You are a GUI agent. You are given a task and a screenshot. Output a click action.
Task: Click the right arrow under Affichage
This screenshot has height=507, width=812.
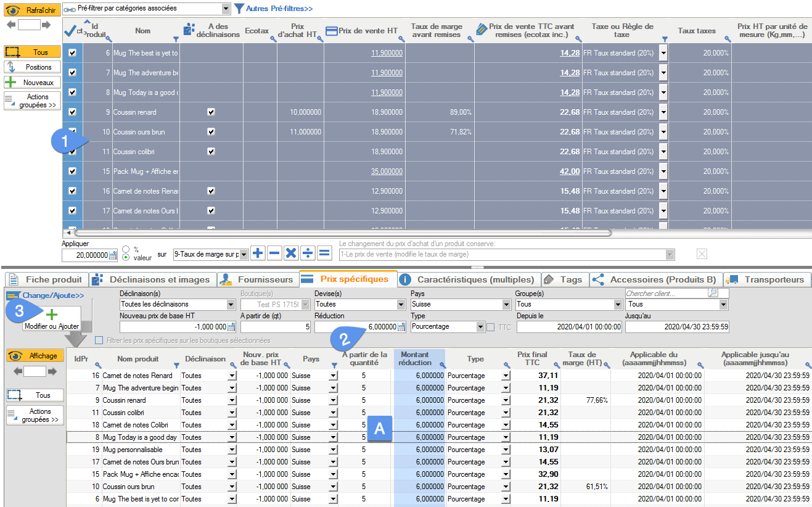pos(52,371)
